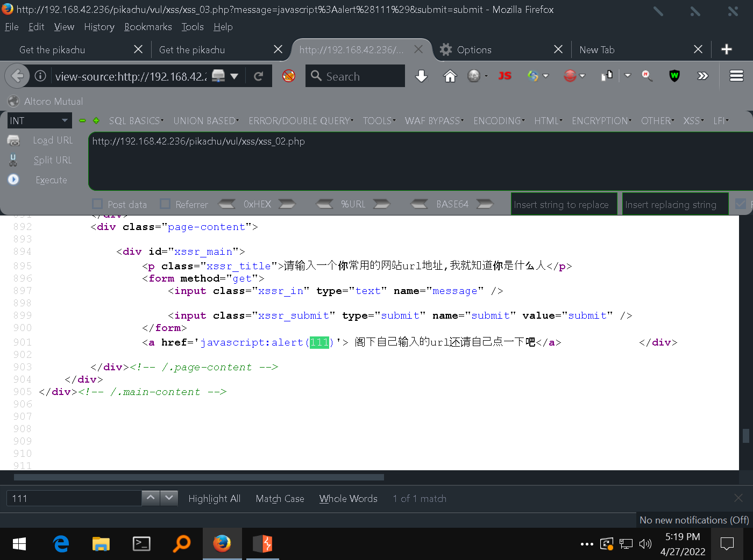This screenshot has width=753, height=560.
Task: Open the Firefox hamburger menu
Action: point(736,76)
